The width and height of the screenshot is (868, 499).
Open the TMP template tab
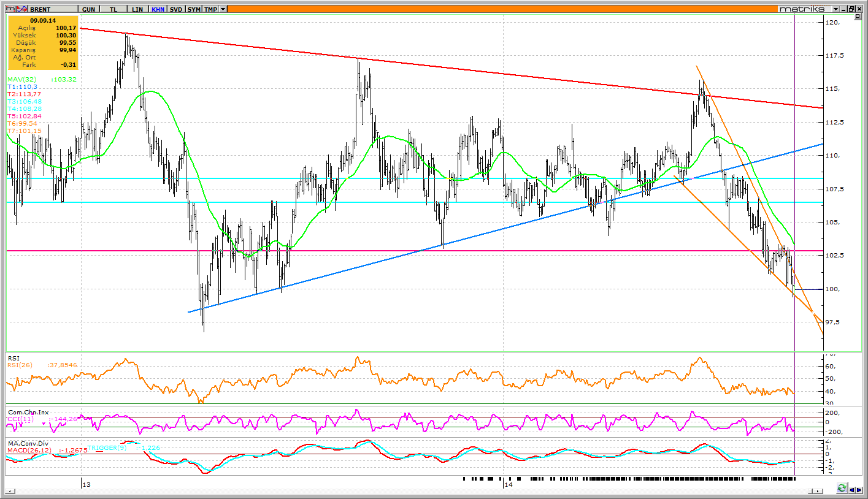[210, 9]
